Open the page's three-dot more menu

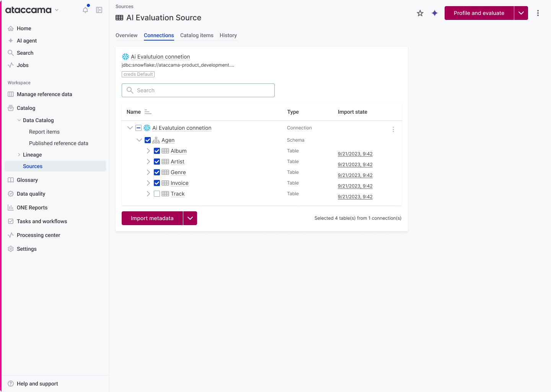538,13
